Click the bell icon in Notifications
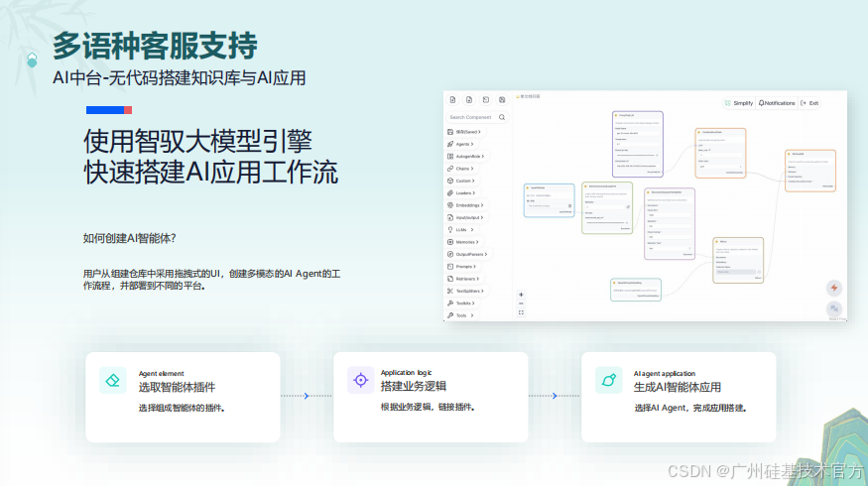Screen dimensions: 868x486 coord(761,103)
